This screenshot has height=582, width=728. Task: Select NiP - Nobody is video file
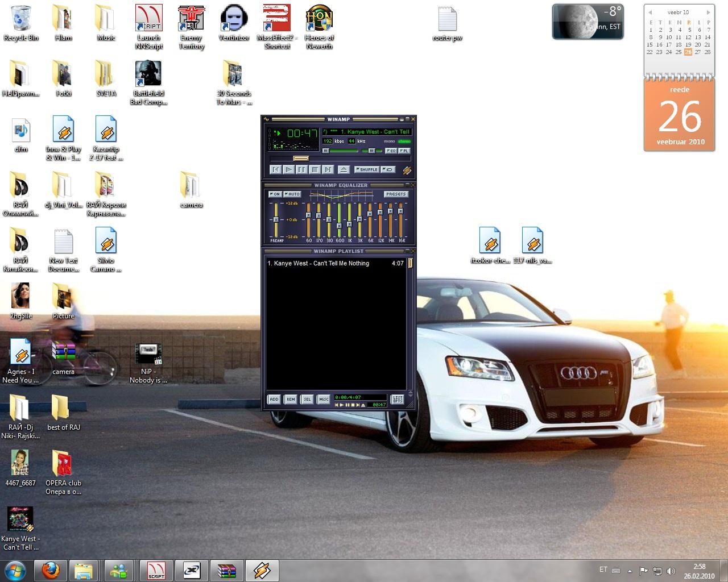149,362
